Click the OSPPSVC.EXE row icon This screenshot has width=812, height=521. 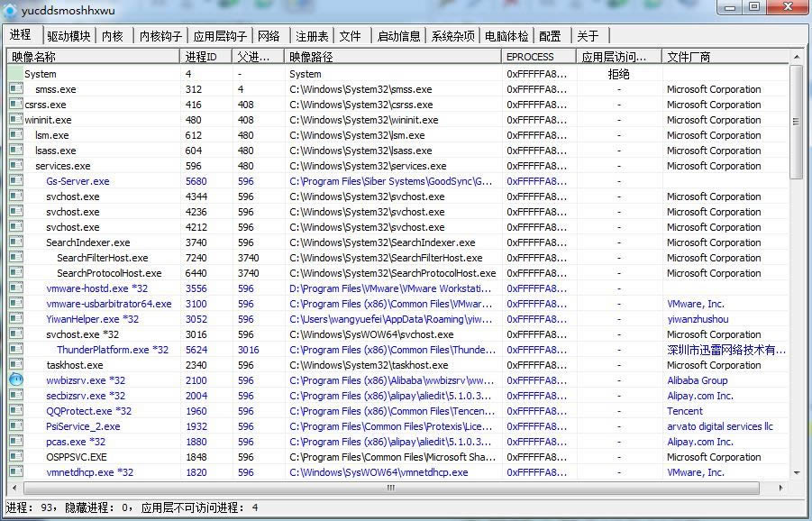(16, 456)
